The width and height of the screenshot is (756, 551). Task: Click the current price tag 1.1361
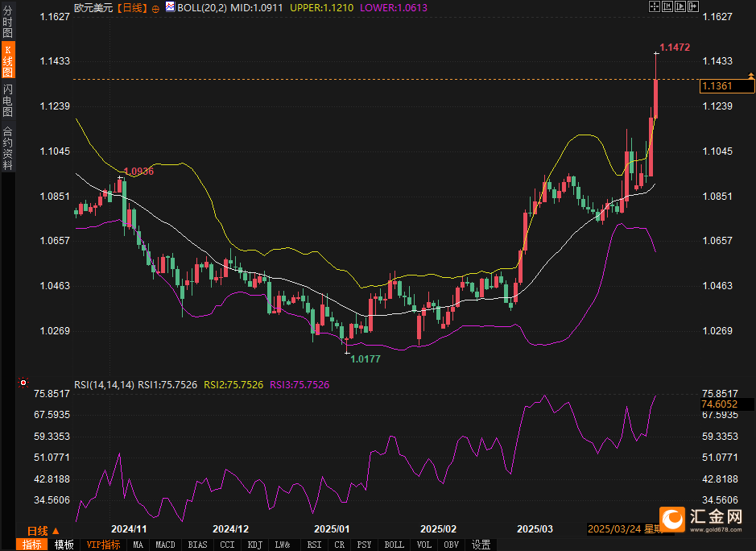click(x=726, y=86)
